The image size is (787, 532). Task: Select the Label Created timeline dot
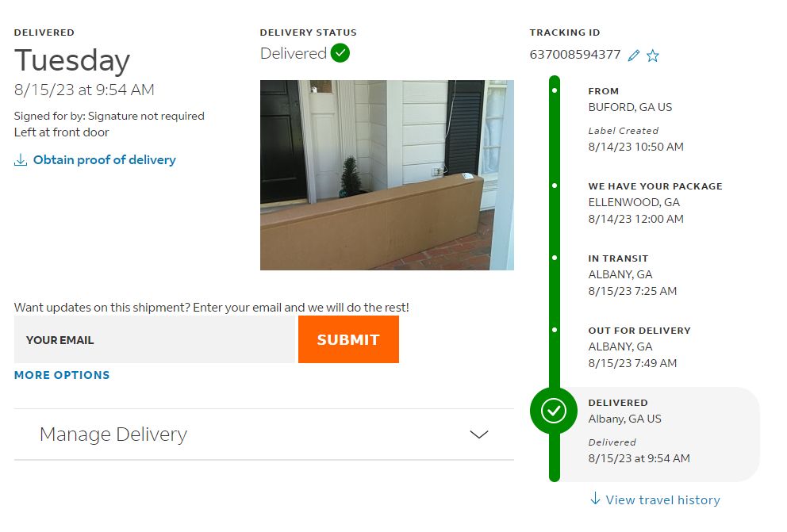click(554, 90)
